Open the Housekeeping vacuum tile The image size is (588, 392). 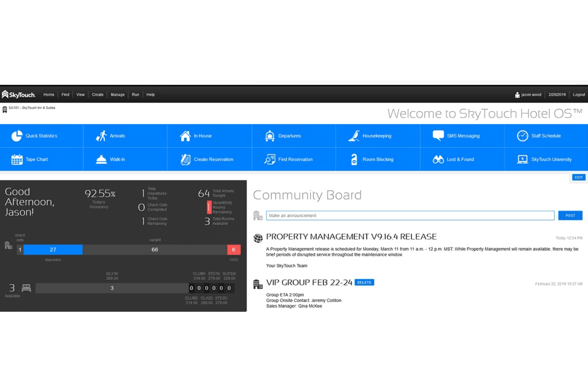[x=378, y=136]
